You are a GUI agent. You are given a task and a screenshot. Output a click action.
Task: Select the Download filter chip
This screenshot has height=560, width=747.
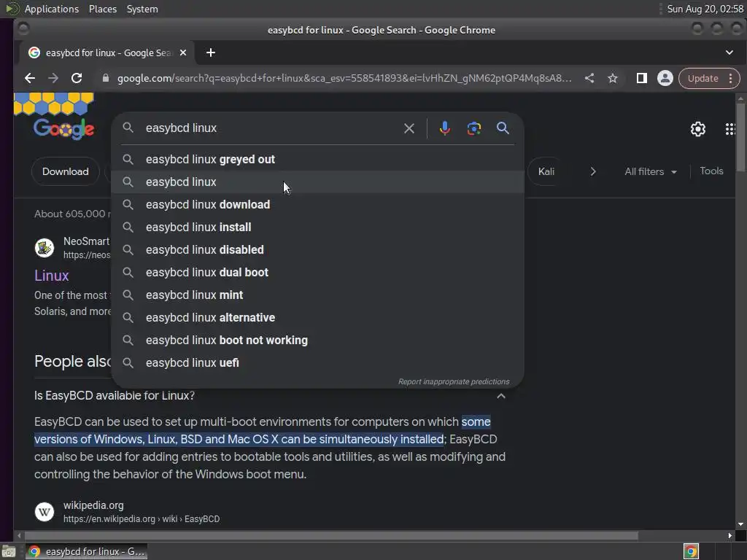point(65,171)
